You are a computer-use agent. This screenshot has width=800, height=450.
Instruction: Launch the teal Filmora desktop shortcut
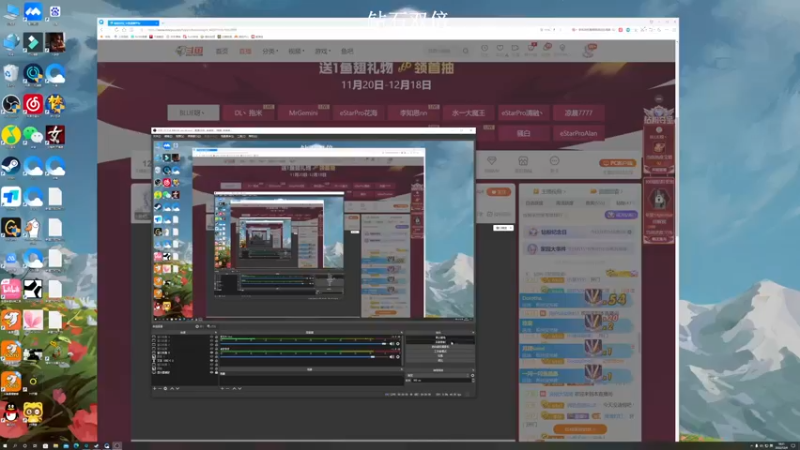(33, 43)
